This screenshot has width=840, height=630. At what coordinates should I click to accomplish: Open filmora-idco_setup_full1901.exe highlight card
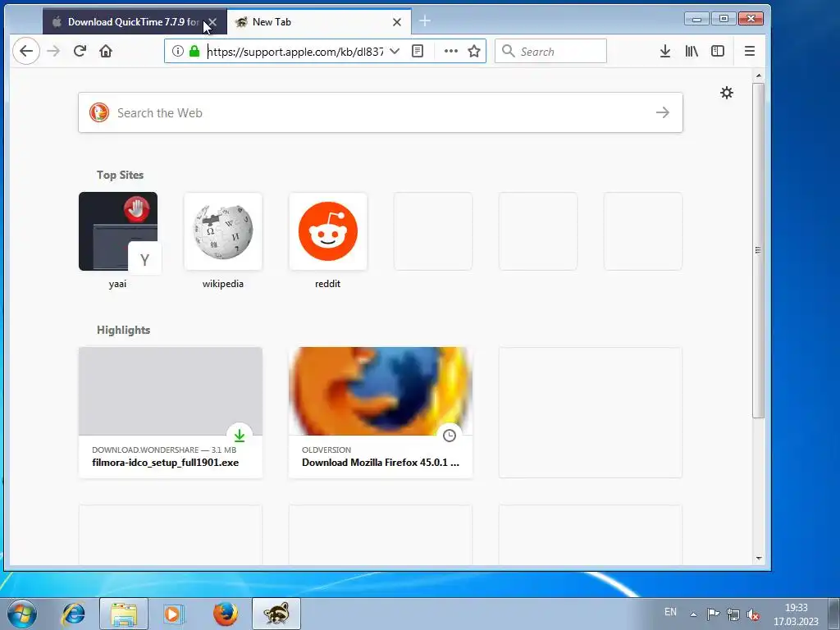tap(171, 413)
